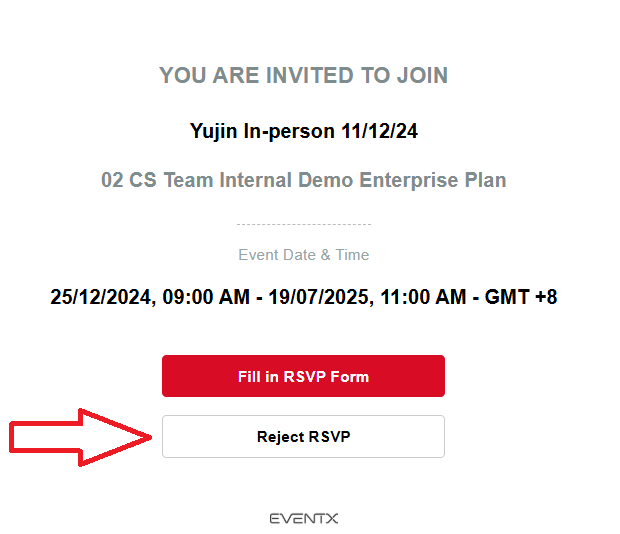The image size is (620, 534).
Task: Click the tail of the red arrow
Action: tap(45, 437)
